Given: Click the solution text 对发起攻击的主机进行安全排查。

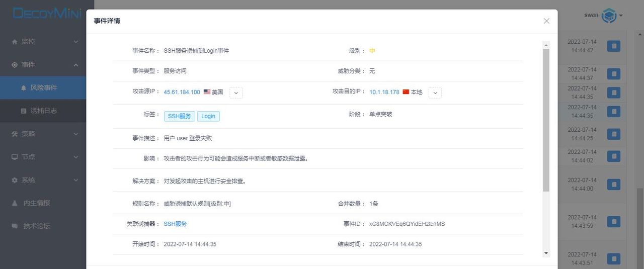Looking at the screenshot, I should coord(205,181).
